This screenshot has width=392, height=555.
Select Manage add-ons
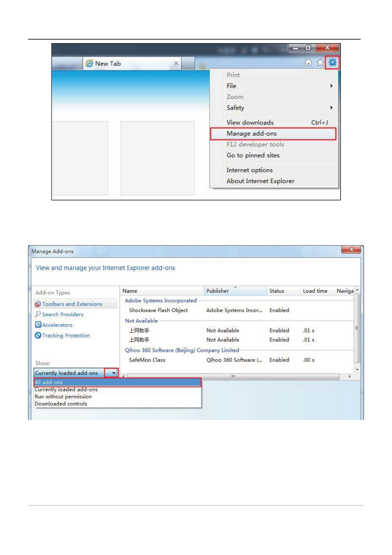273,133
